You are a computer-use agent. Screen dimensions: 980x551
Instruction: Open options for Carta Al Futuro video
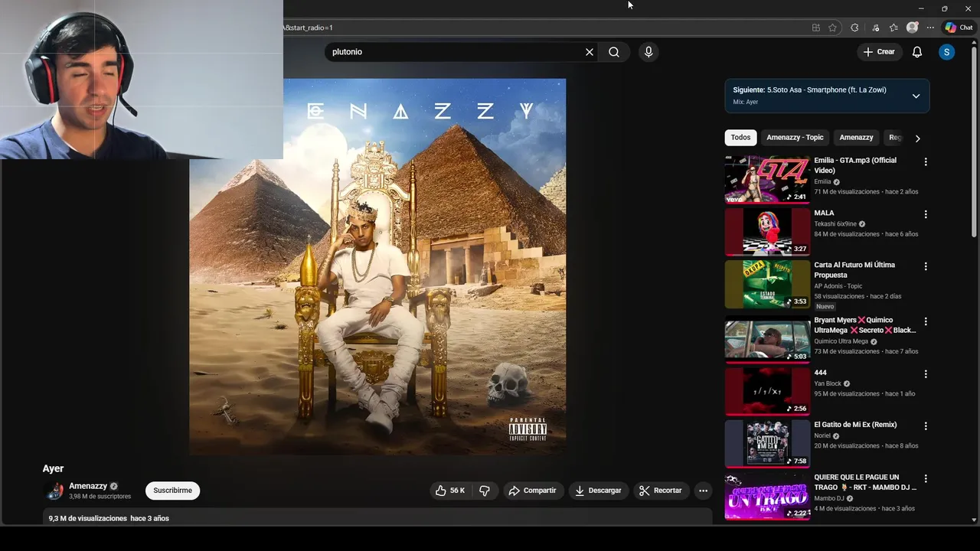(926, 266)
